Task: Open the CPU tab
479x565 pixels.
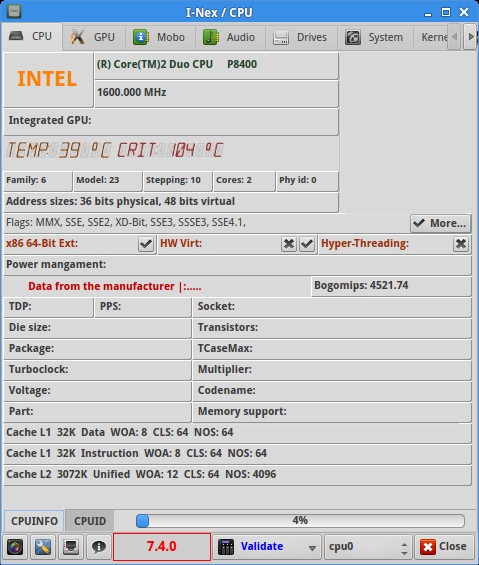Action: point(32,37)
